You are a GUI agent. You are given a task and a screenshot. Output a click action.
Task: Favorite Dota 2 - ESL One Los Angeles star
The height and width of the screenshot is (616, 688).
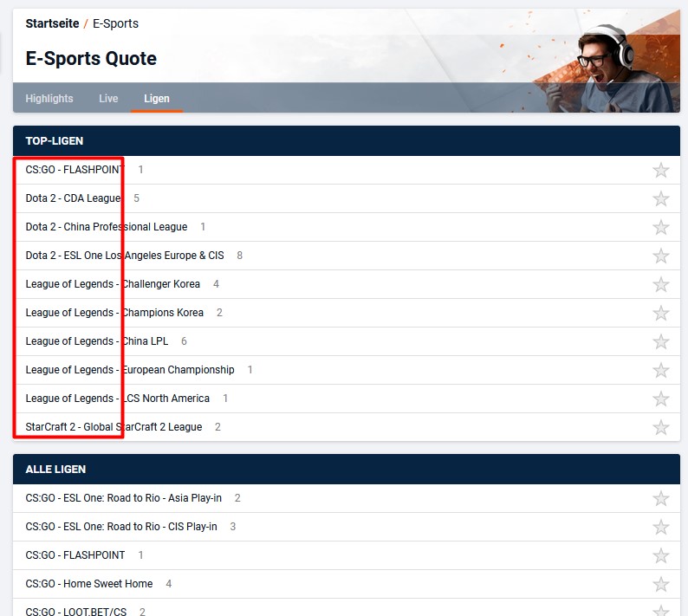pyautogui.click(x=660, y=256)
